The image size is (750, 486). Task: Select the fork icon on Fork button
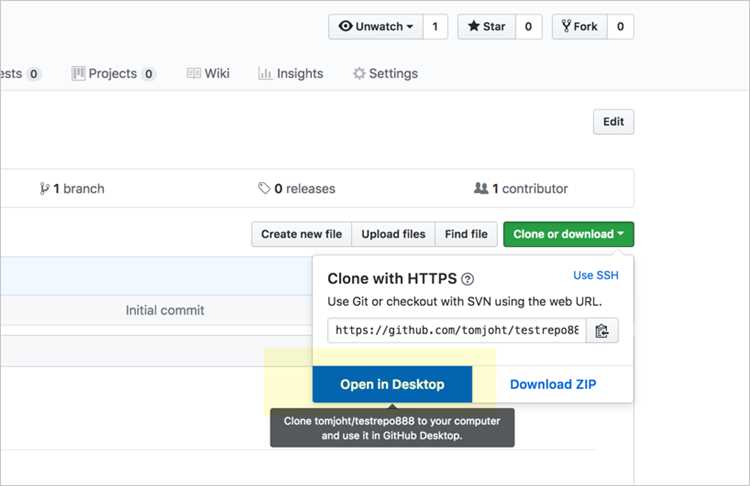[566, 26]
